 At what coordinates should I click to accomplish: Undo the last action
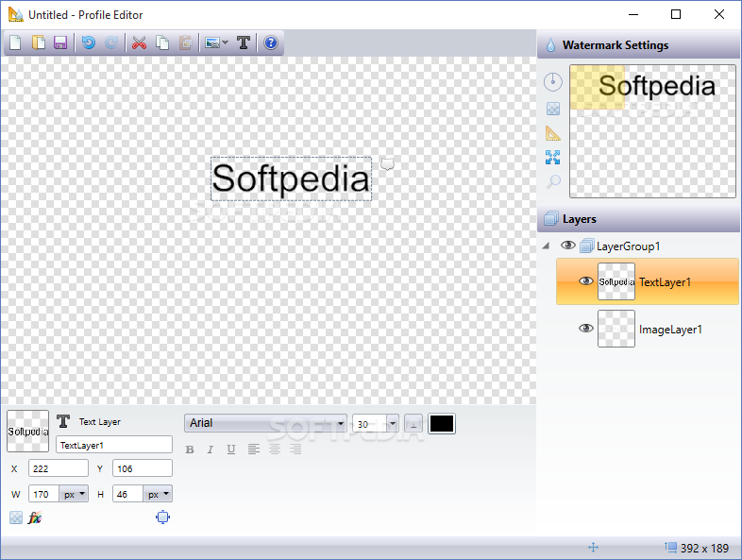(89, 43)
